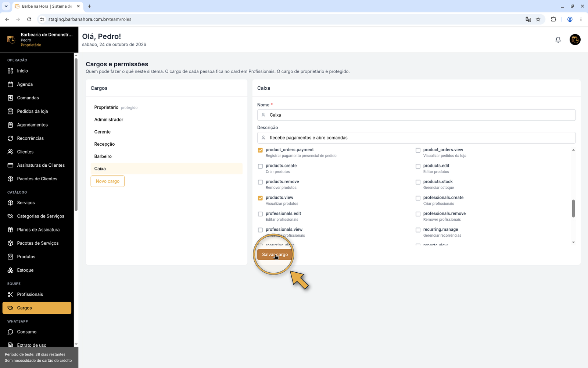
Task: Open Pacotes de Serviços page
Action: (37, 243)
